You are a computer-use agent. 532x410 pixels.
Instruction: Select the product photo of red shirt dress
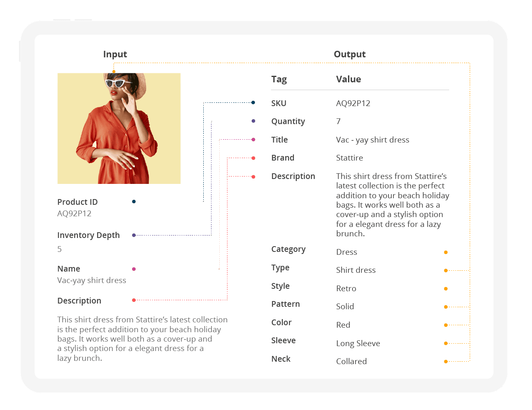coord(119,129)
